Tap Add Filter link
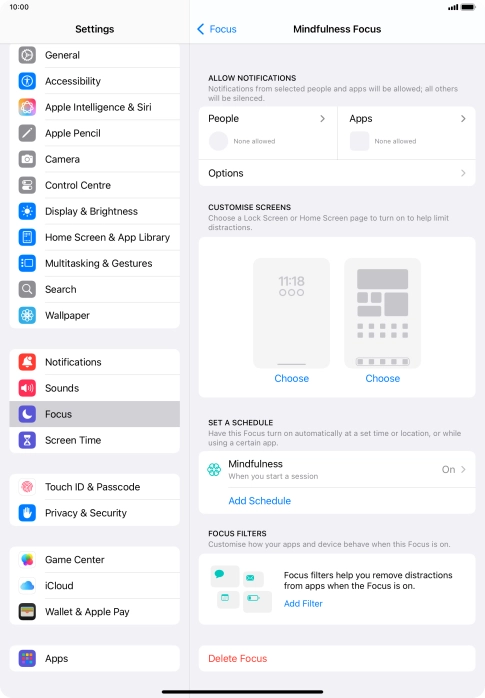This screenshot has width=485, height=698. (x=303, y=604)
